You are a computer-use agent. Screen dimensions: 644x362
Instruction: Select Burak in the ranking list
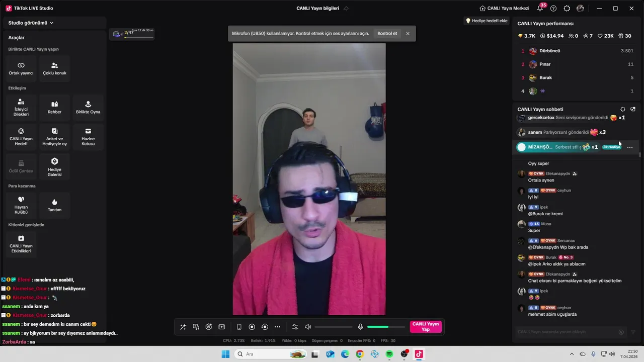click(577, 77)
